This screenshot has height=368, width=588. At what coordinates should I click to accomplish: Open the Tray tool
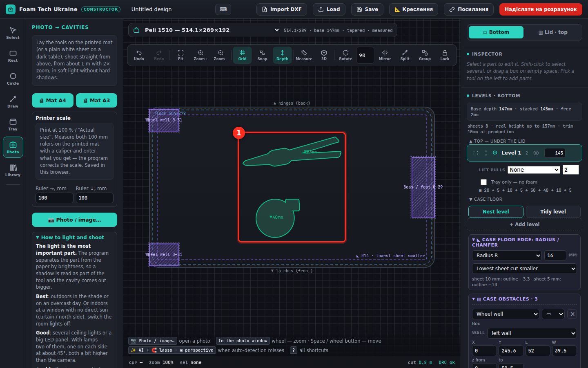tap(13, 125)
